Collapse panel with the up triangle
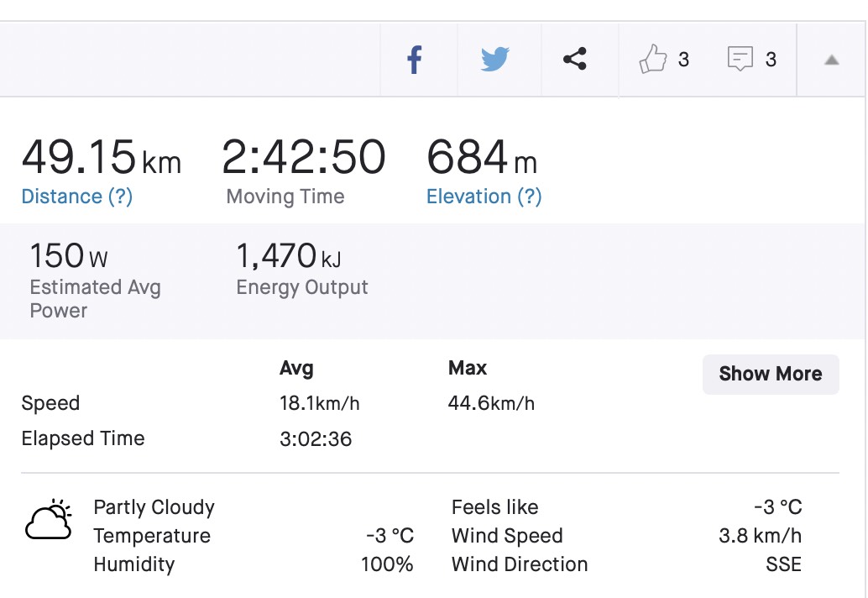The height and width of the screenshot is (598, 868). pyautogui.click(x=831, y=60)
